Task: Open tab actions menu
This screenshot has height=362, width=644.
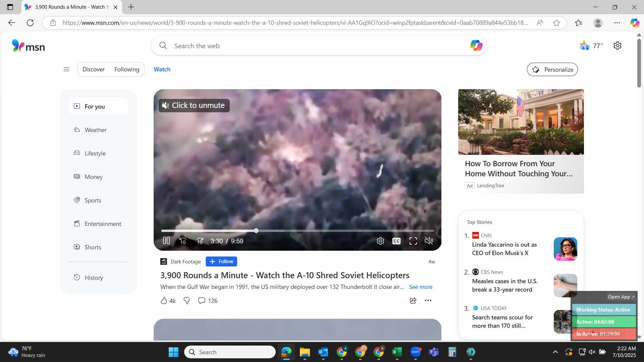Action: point(10,7)
